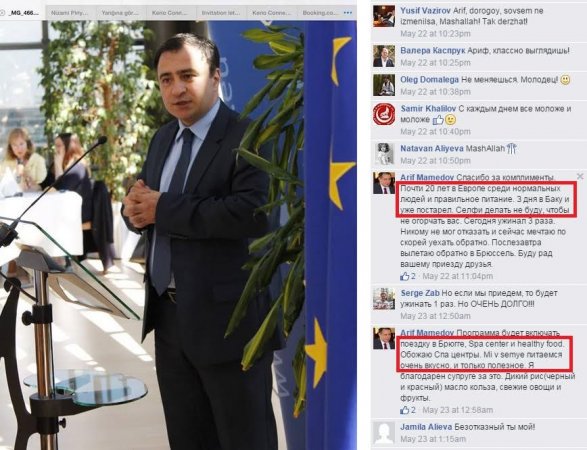The image size is (587, 450).
Task: Click Валера Каспрук's avatar thumbnail
Action: 384,56
